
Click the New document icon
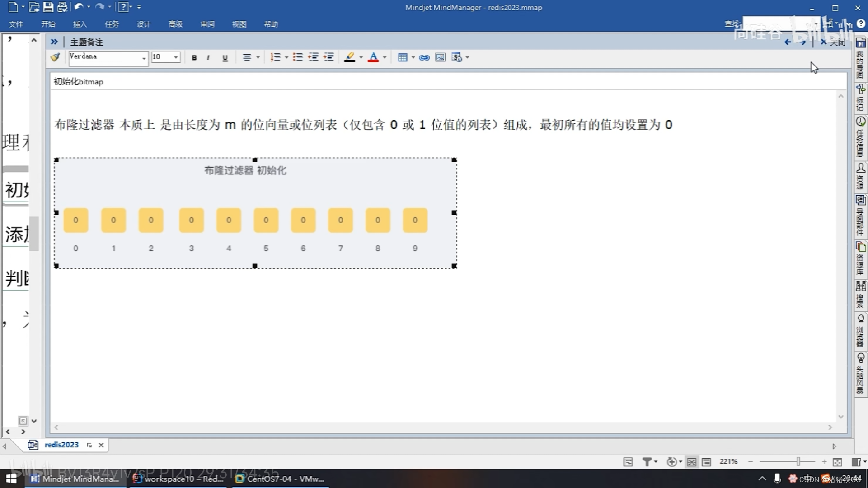coord(13,7)
